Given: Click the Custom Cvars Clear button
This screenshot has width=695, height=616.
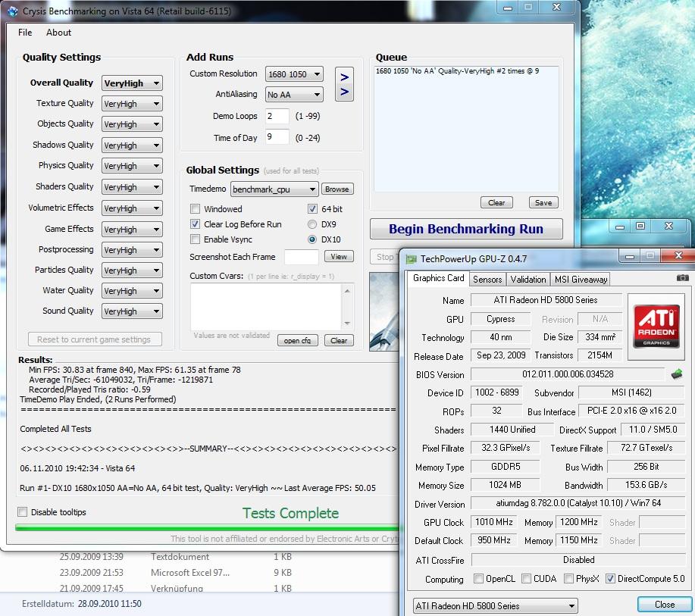Looking at the screenshot, I should (339, 340).
